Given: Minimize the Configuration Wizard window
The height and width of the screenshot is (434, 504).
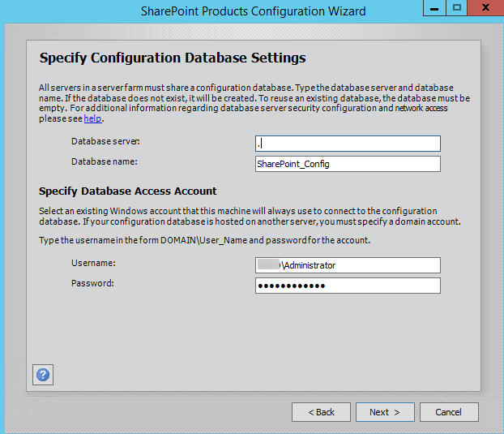Looking at the screenshot, I should pyautogui.click(x=434, y=8).
